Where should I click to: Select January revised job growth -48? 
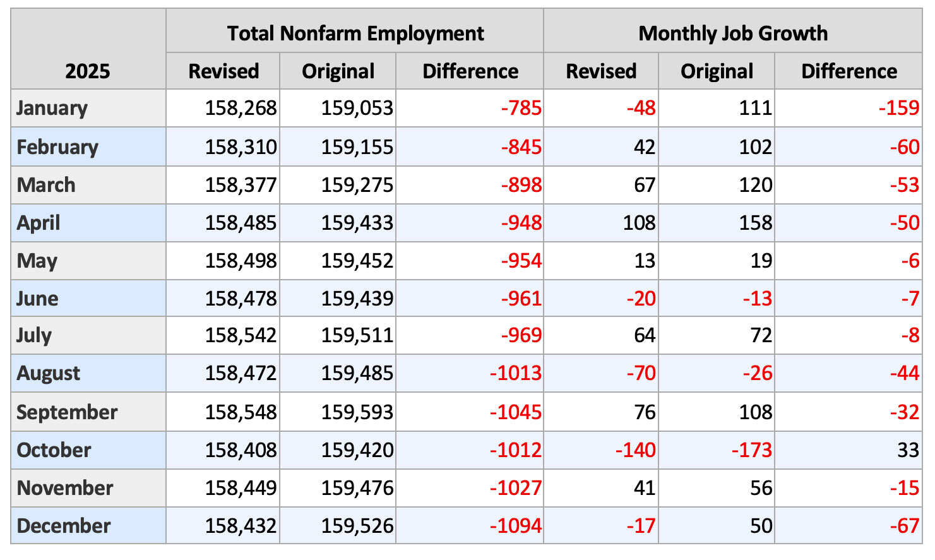click(641, 108)
